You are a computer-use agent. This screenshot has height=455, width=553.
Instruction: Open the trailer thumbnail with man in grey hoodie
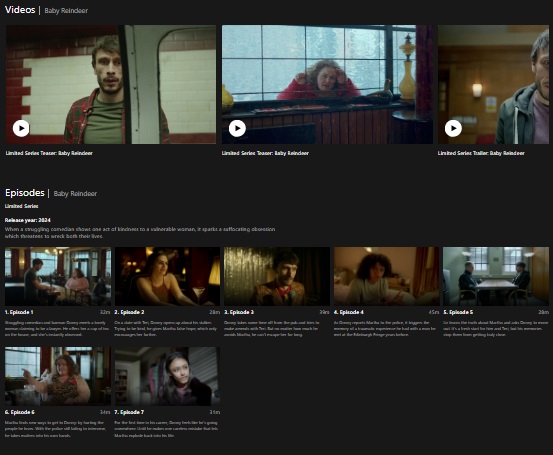pos(493,84)
